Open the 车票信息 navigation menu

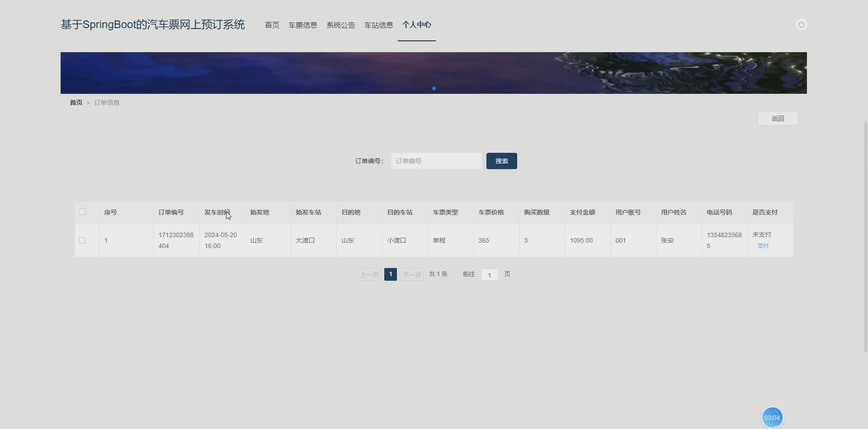pyautogui.click(x=302, y=25)
